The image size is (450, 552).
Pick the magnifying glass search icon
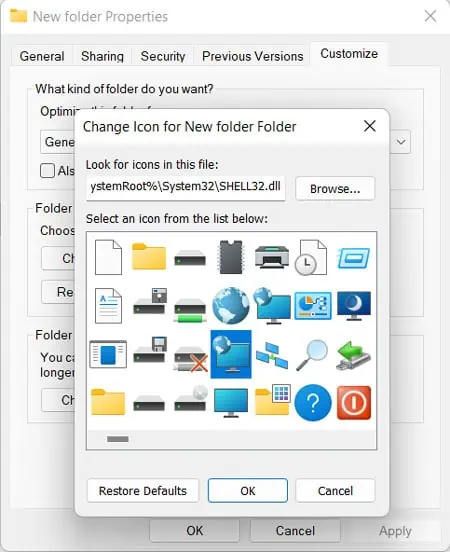click(312, 355)
